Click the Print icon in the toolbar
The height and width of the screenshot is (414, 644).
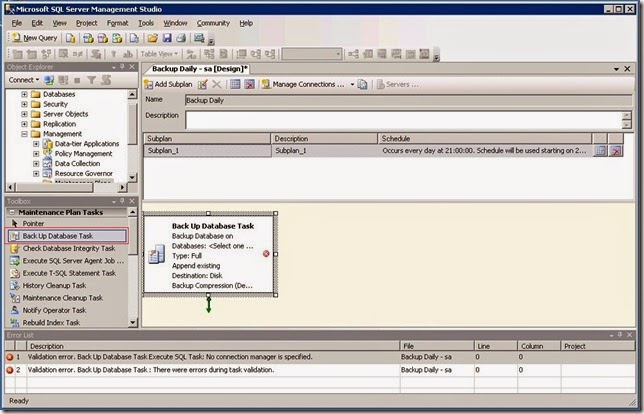click(x=181, y=38)
